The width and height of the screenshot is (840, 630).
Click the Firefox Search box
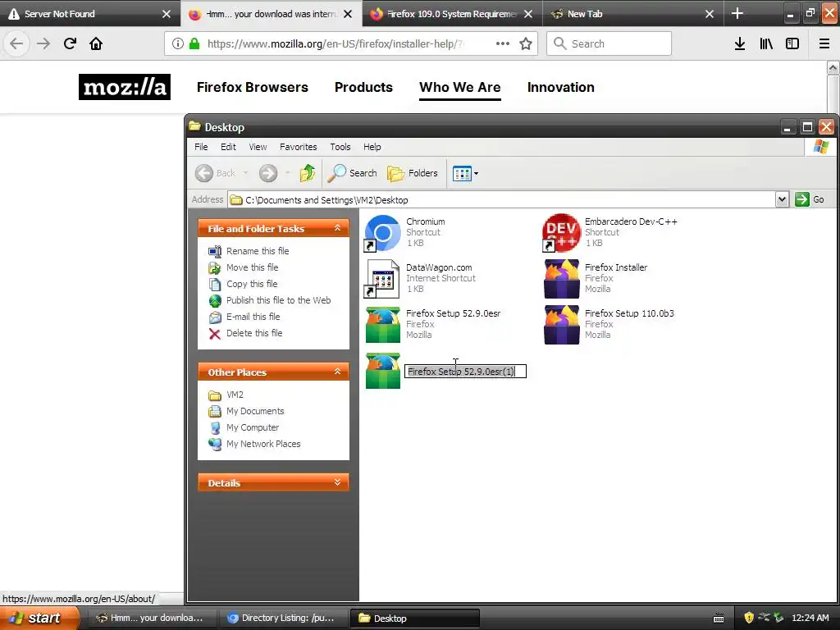click(x=609, y=43)
